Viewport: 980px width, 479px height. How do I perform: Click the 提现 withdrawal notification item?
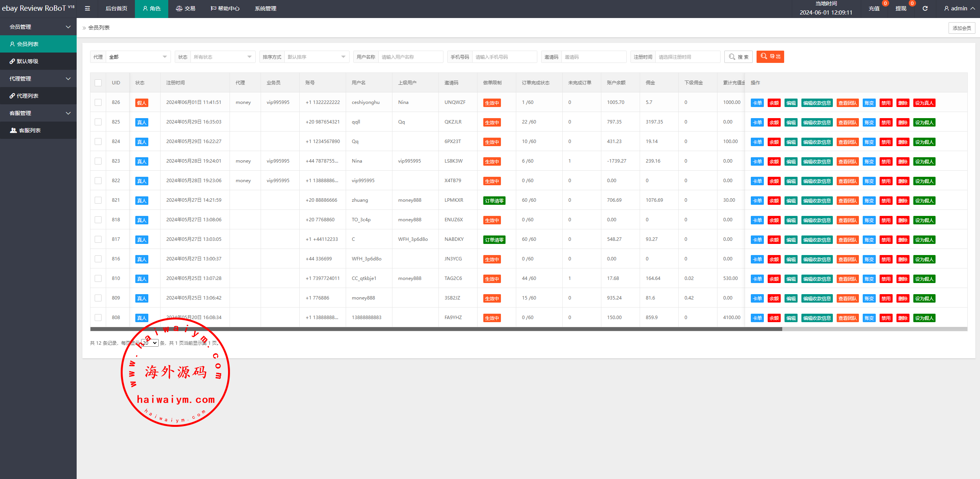click(x=900, y=8)
